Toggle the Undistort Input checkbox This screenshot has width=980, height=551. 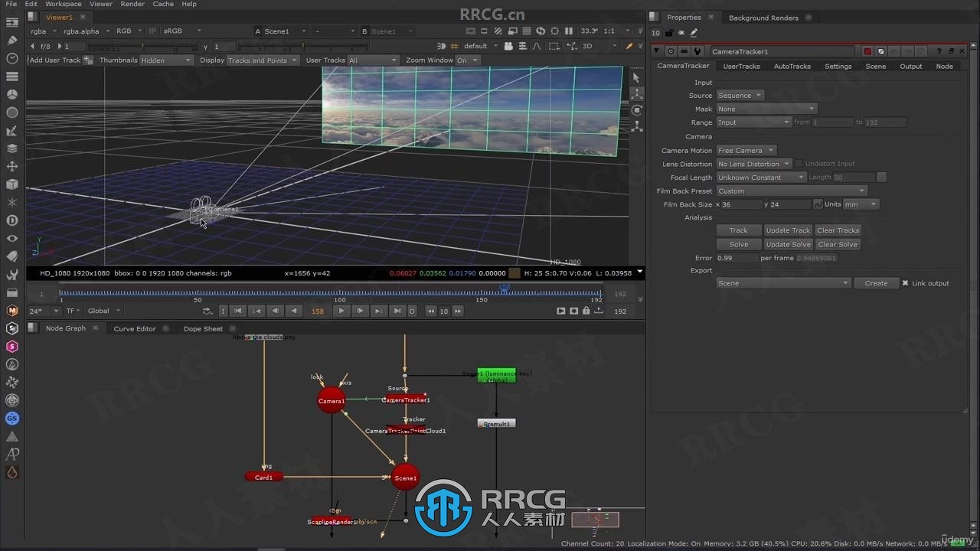pyautogui.click(x=799, y=164)
